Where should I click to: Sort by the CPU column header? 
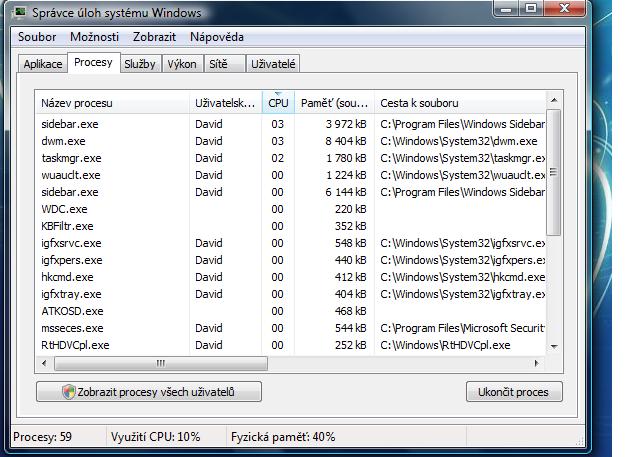point(278,103)
